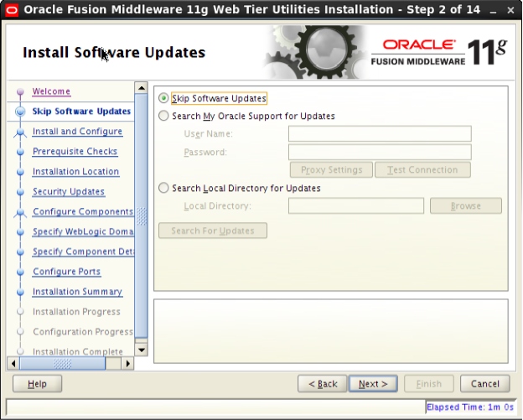Click the status bar progress field
Viewport: 523px width, 420px height.
tap(215, 407)
